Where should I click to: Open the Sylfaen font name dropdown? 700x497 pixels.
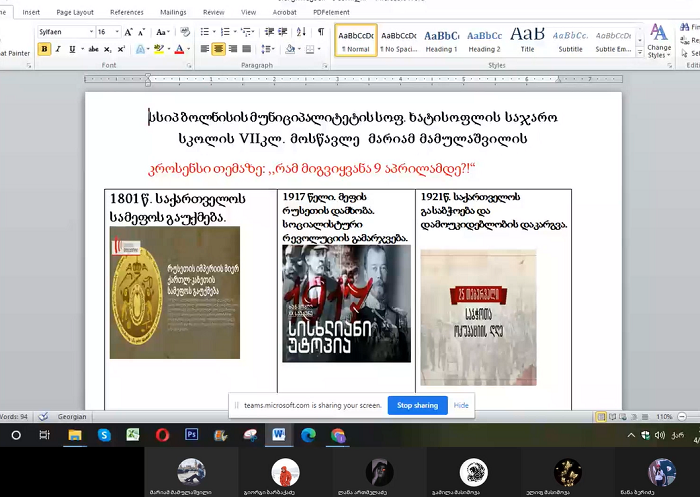(91, 32)
